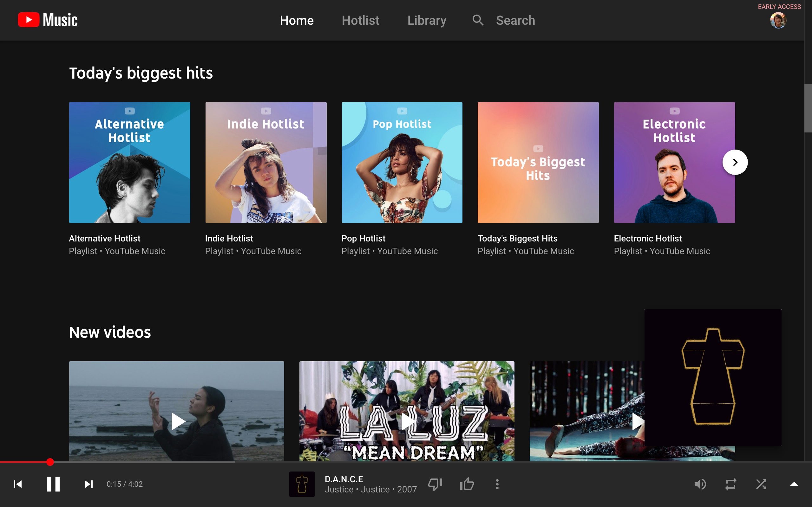Expand Library navigation section
Screen dimensions: 812x507
tap(427, 20)
